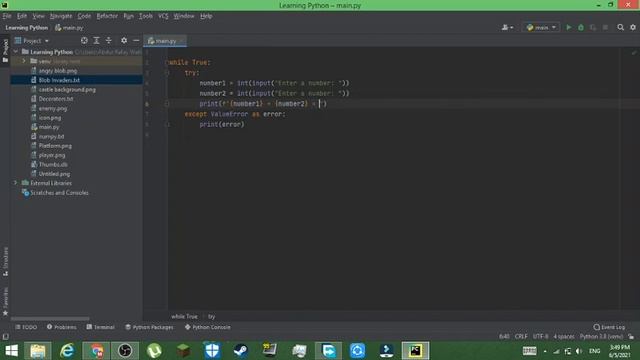Open the Problems tool window
This screenshot has width=640, height=360.
tap(62, 327)
